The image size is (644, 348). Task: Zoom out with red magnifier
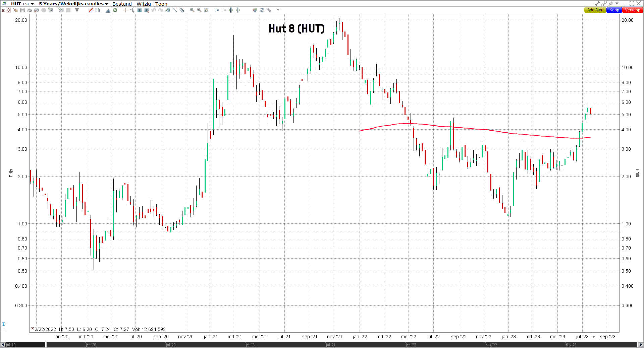[199, 10]
